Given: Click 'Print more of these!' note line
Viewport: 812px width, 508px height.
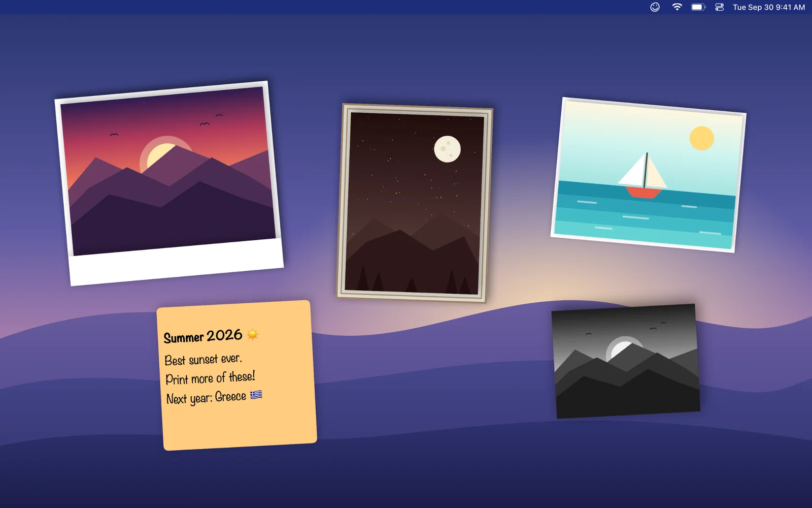Looking at the screenshot, I should click(210, 378).
